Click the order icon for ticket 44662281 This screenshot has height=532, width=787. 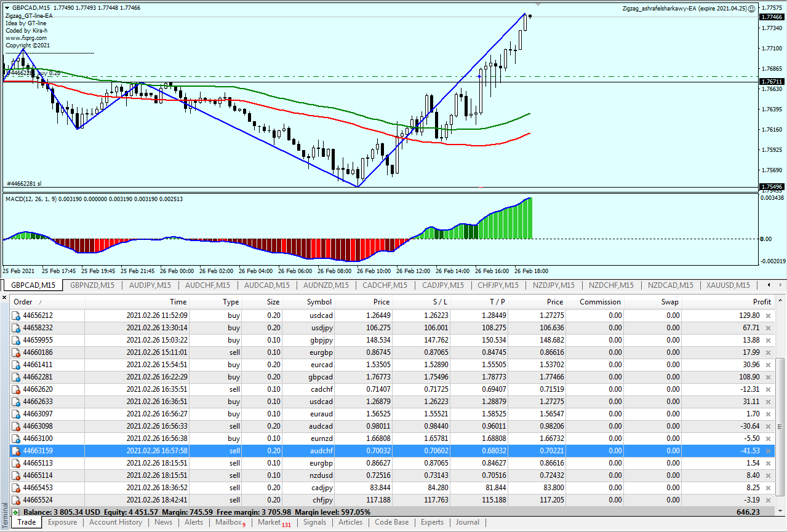[x=16, y=377]
